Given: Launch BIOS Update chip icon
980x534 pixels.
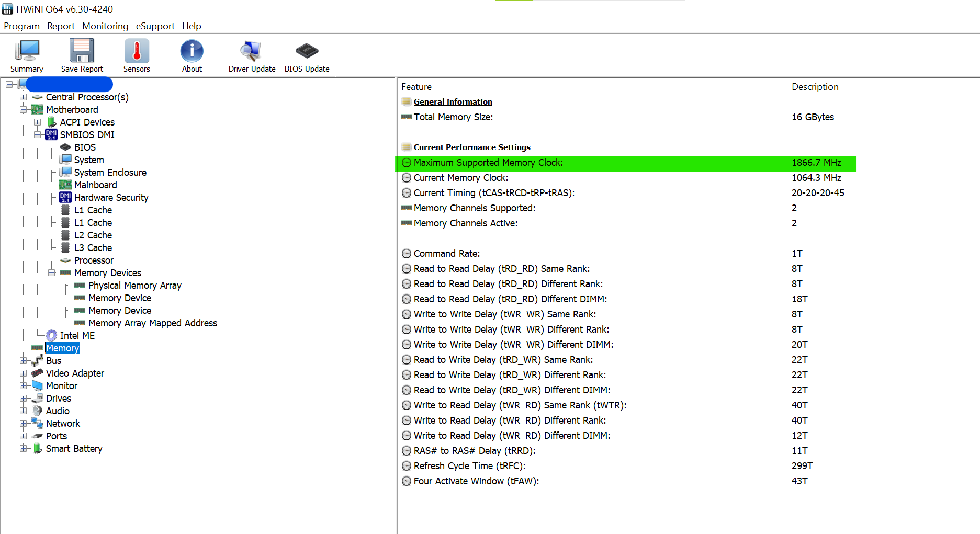Looking at the screenshot, I should 307,51.
